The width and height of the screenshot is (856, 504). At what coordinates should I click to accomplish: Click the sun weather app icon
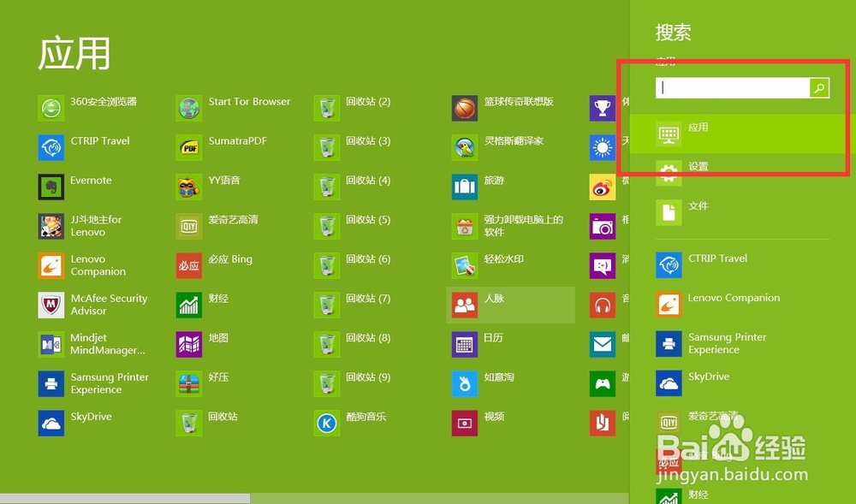(x=603, y=147)
